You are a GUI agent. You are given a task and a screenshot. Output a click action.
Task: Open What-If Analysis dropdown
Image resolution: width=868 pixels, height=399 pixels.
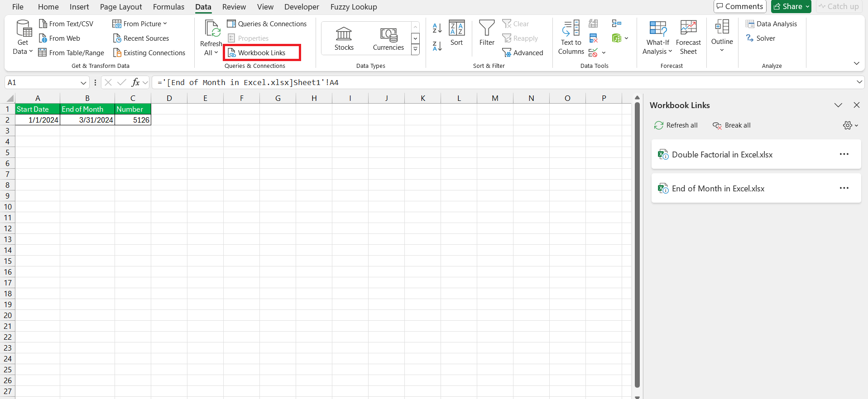pos(657,37)
